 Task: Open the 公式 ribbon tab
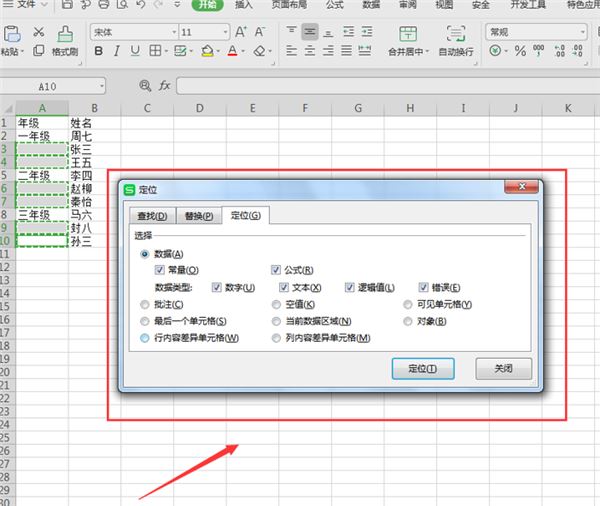(335, 5)
